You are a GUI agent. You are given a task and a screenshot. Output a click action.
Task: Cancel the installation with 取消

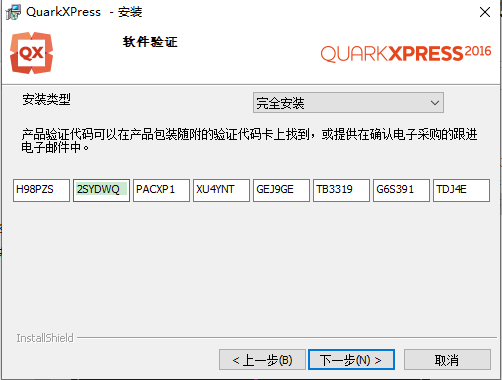[x=447, y=360]
